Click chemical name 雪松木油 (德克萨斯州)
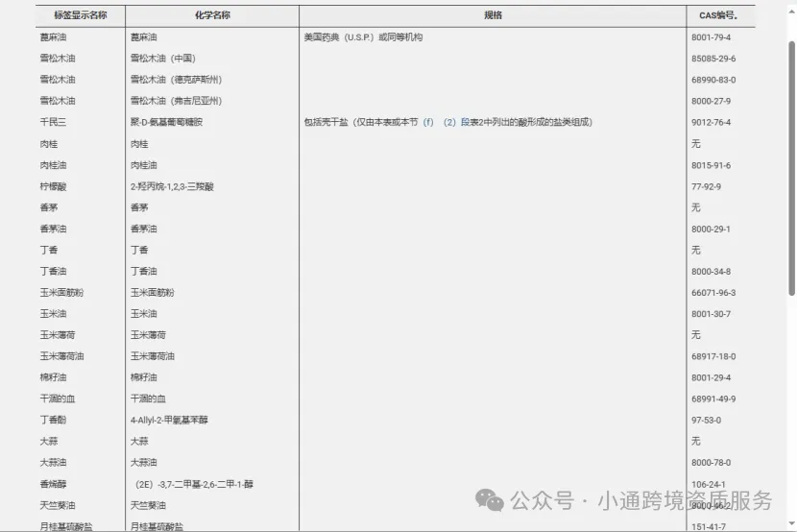Image resolution: width=798 pixels, height=532 pixels. (176, 80)
